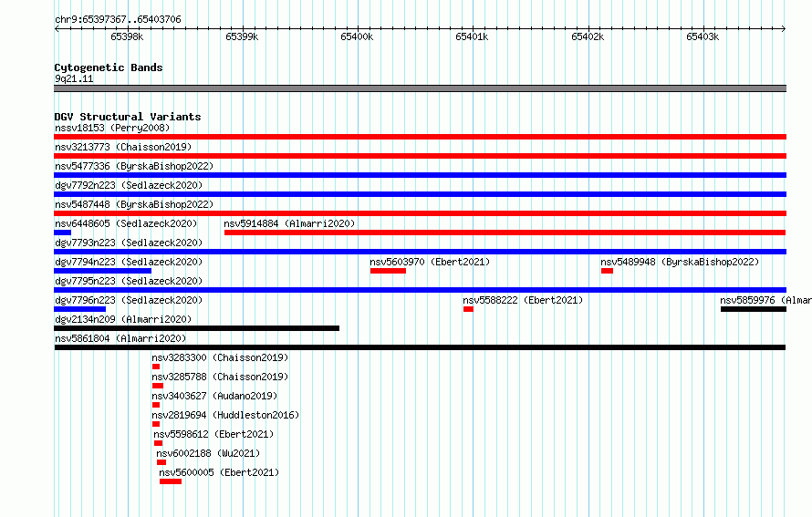Open nsv5477336 (ByrskaBishop2022) label
The height and width of the screenshot is (517, 812).
coord(134,166)
